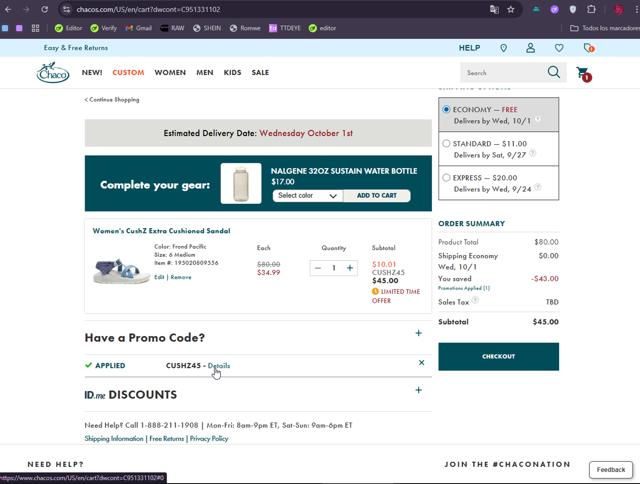Open the CUSTOM menu
Screen dimensions: 640x484
tap(128, 73)
